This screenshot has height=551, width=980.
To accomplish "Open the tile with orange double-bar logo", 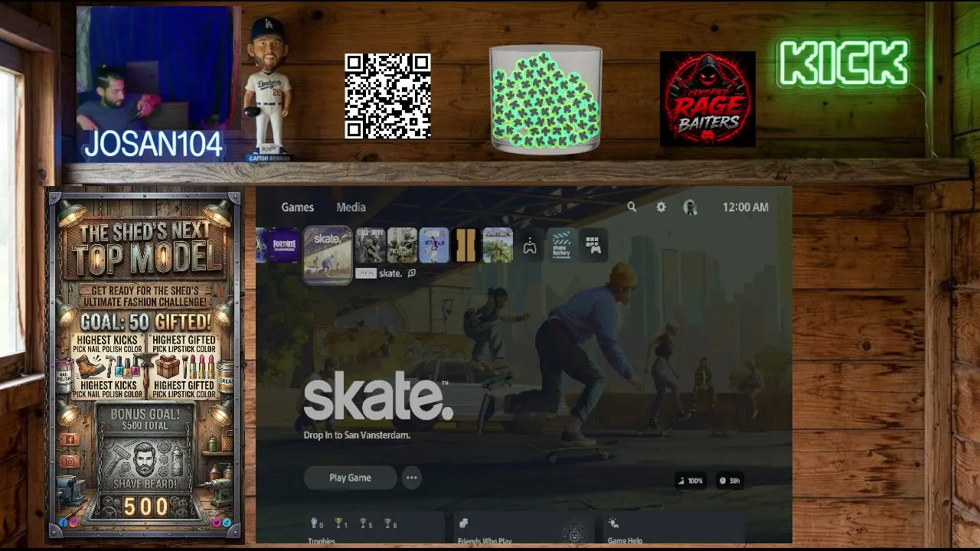I will [465, 245].
